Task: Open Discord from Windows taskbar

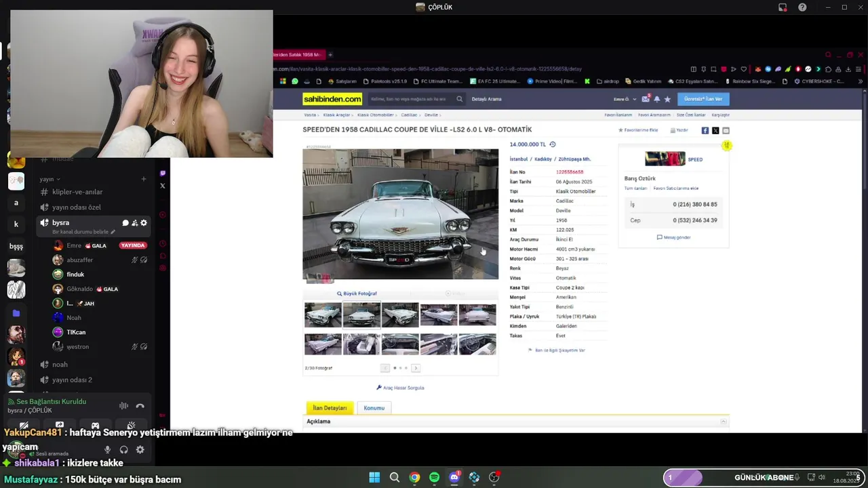Action: coord(454,477)
